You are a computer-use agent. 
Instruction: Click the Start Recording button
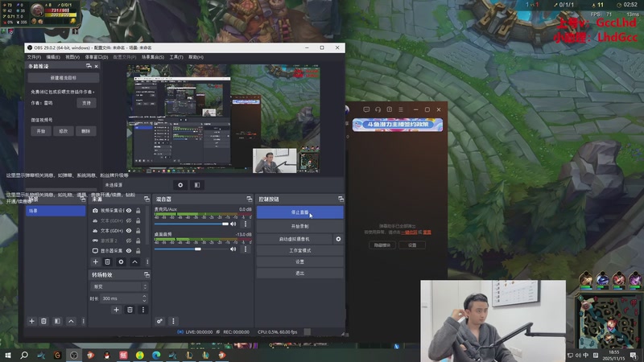click(299, 226)
